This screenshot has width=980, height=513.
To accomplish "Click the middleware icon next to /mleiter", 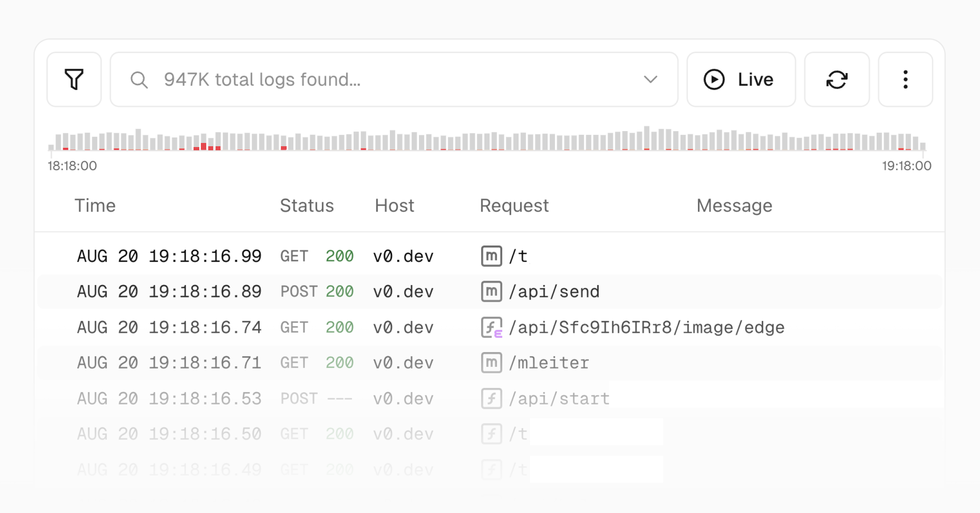I will click(492, 362).
